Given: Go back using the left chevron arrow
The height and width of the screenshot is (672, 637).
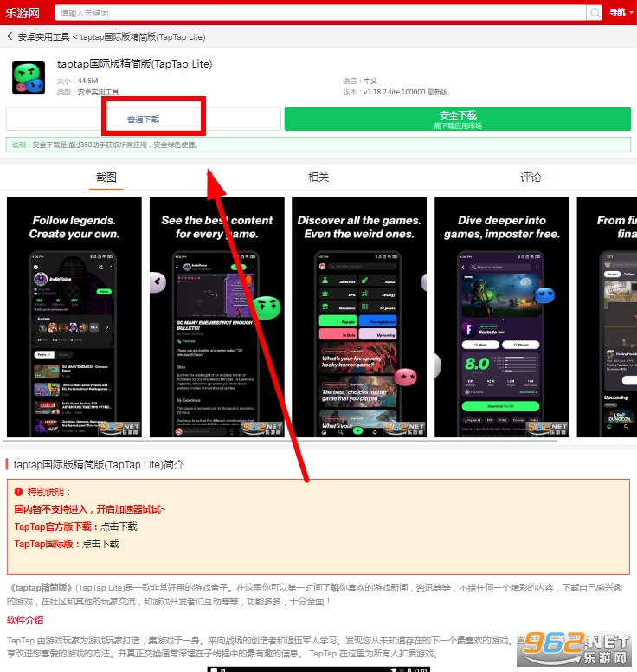Looking at the screenshot, I should point(10,36).
